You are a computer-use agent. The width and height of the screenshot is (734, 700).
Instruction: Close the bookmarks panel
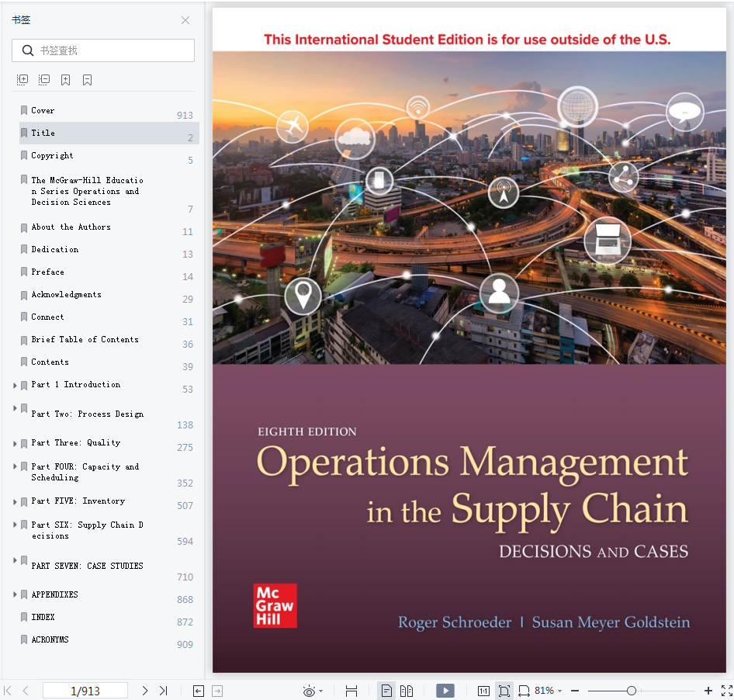pyautogui.click(x=185, y=20)
